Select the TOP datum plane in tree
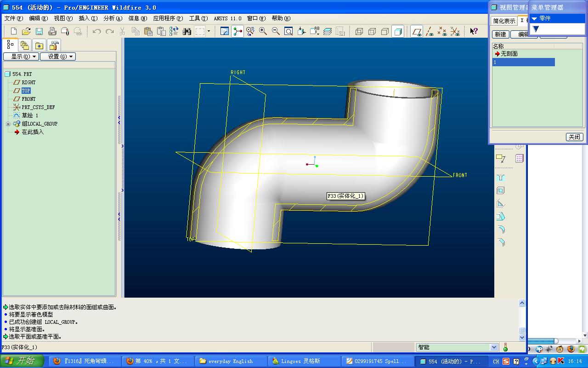The height and width of the screenshot is (368, 588). click(x=26, y=91)
